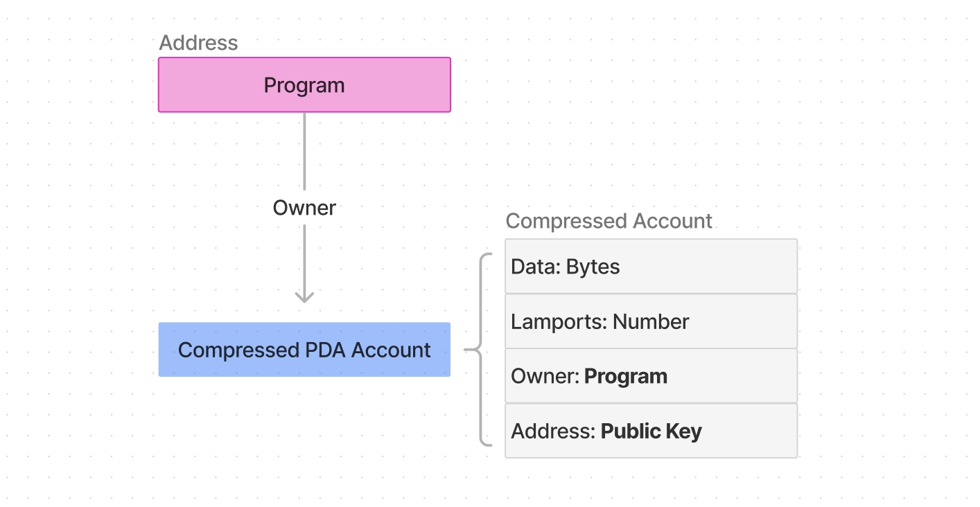Select the Owner: Program row

651,376
